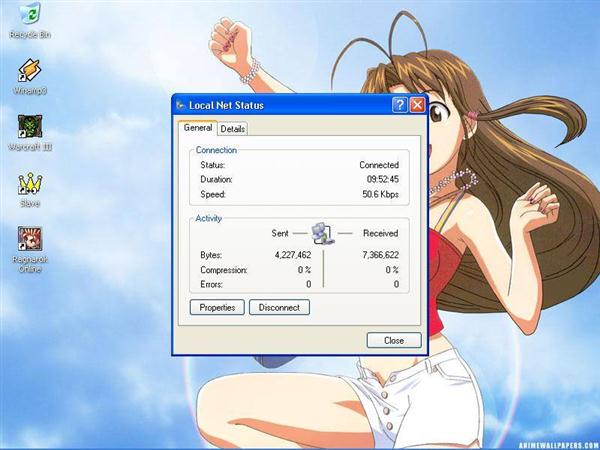Open the Recycle Bin desktop icon
The width and height of the screenshot is (600, 450).
[x=30, y=21]
